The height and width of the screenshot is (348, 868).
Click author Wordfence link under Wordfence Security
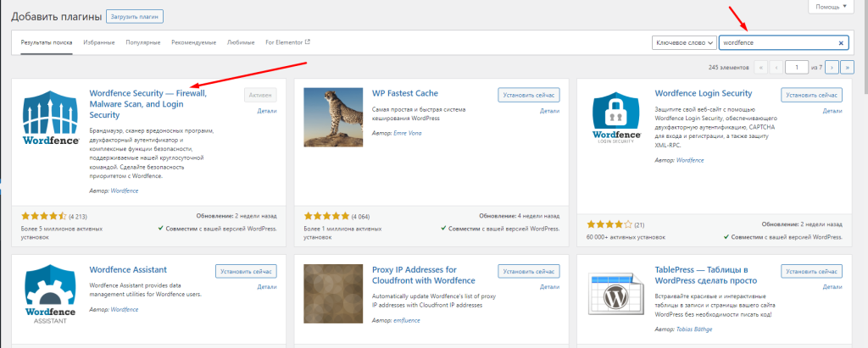click(125, 191)
